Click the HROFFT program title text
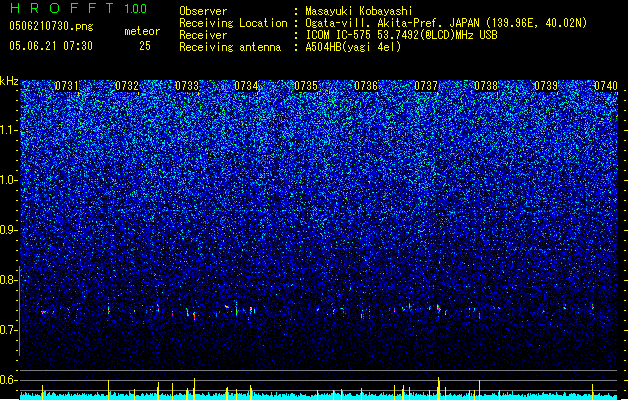629x400 pixels. [x=62, y=8]
